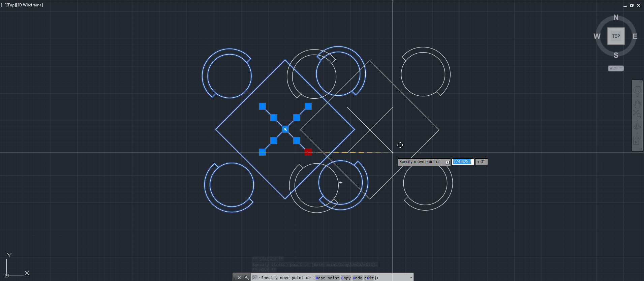644x281 pixels.
Task: Select the East compass letter on ViewCube
Action: tap(635, 36)
